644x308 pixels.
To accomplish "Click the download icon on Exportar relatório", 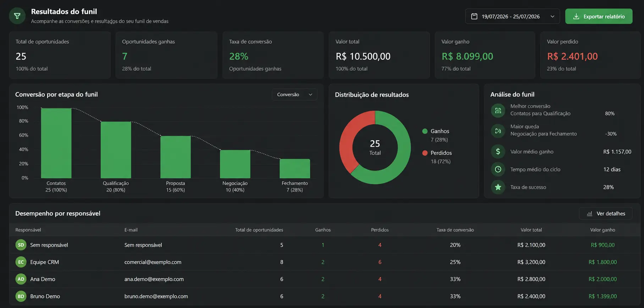I will point(576,16).
